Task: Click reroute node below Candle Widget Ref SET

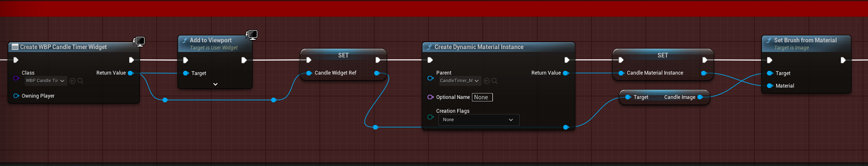Action: [376, 127]
